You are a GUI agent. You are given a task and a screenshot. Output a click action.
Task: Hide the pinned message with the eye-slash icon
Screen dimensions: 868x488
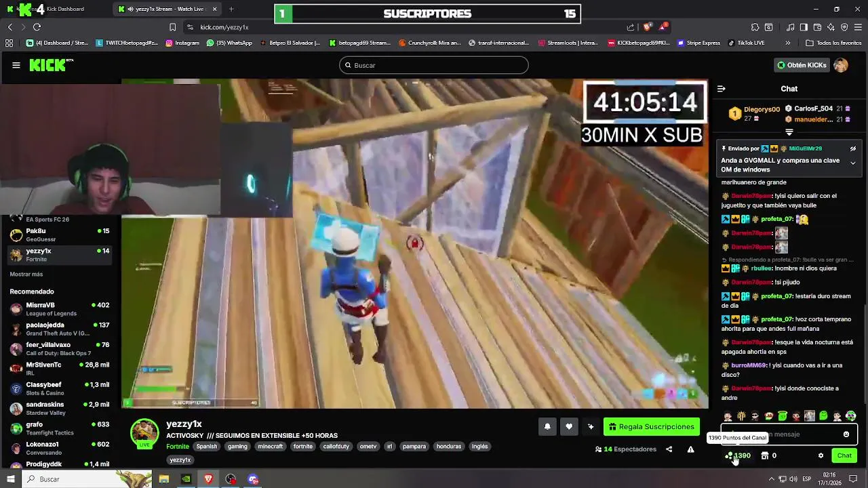[x=853, y=148]
